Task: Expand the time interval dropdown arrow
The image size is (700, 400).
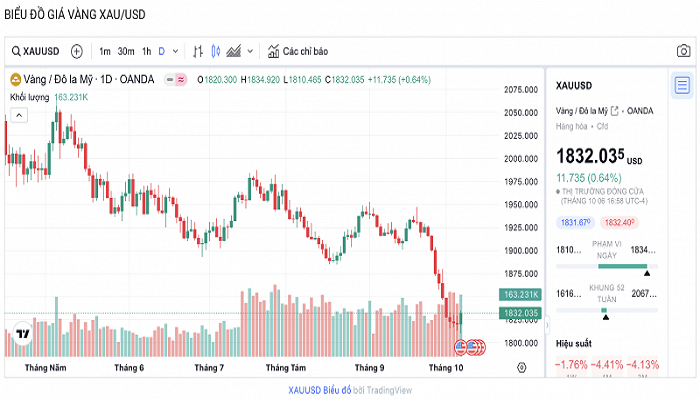Action: (x=176, y=51)
